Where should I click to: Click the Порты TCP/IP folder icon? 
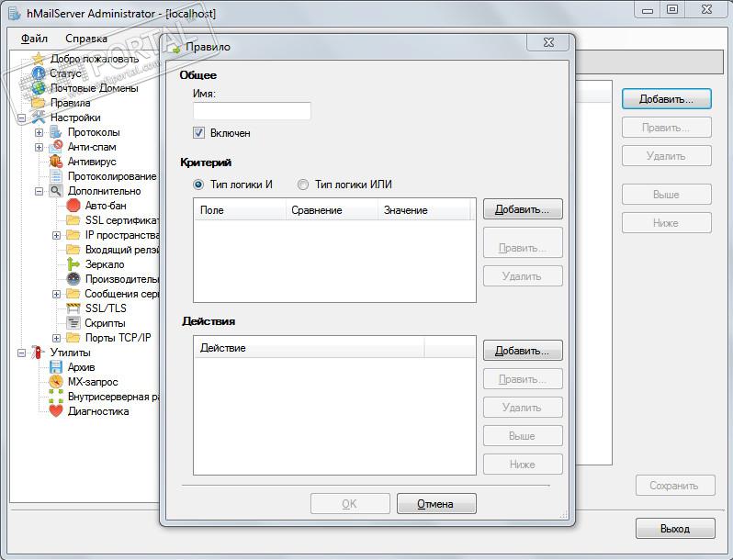tap(73, 338)
